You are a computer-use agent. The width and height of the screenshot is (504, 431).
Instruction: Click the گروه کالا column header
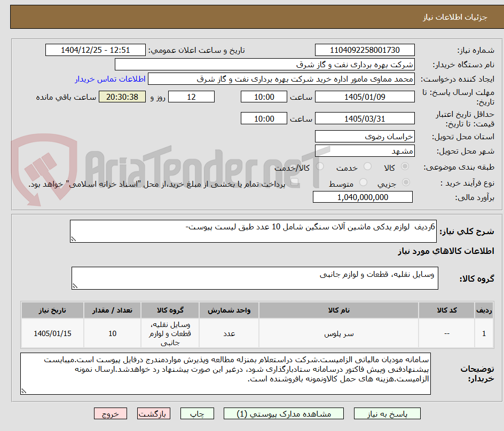coord(170,310)
